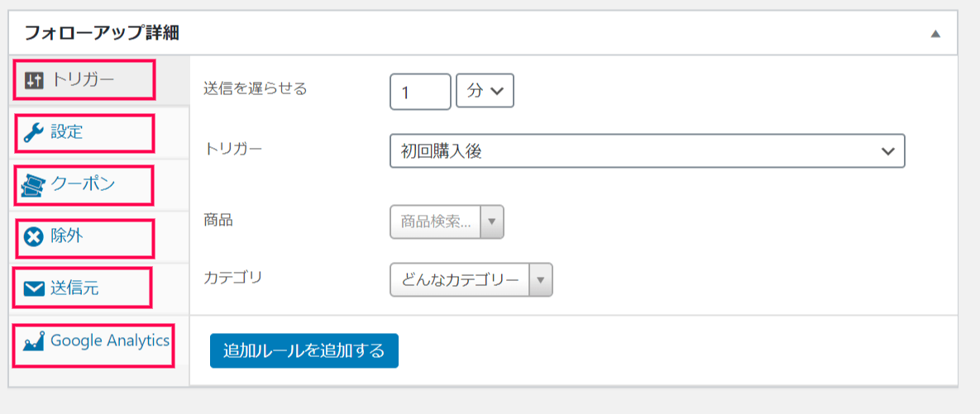Click the Google Analytics chart icon
Viewport: 980px width, 414px height.
[33, 341]
